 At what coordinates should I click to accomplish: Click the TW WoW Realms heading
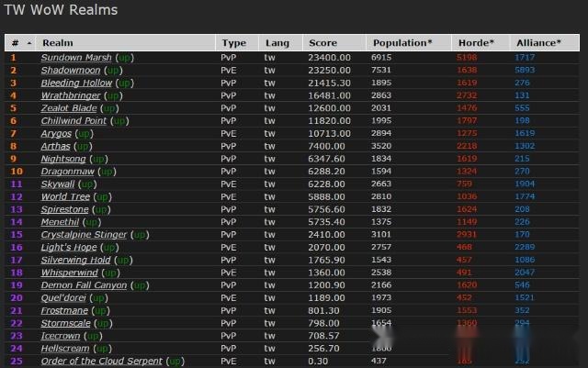[61, 10]
